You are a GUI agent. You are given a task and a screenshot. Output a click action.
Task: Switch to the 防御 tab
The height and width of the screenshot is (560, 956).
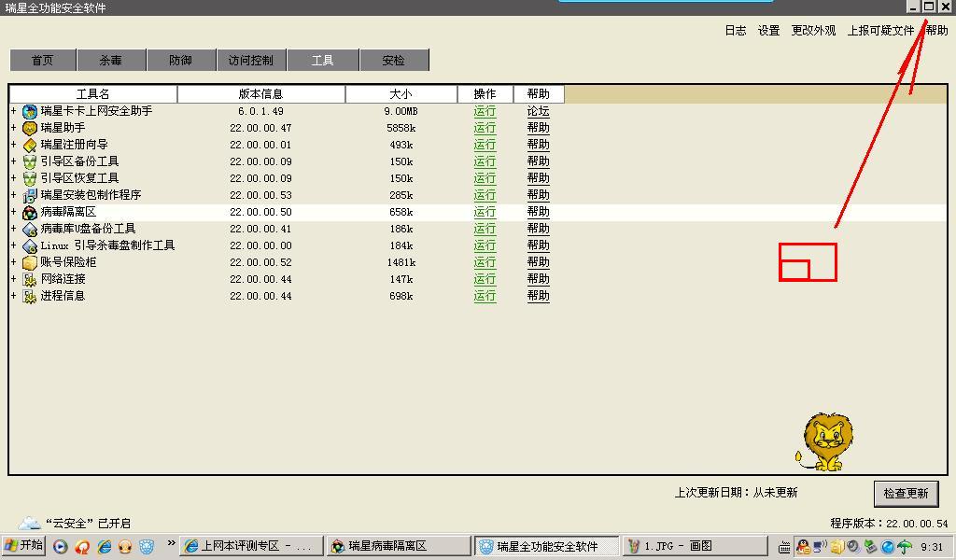pyautogui.click(x=181, y=60)
